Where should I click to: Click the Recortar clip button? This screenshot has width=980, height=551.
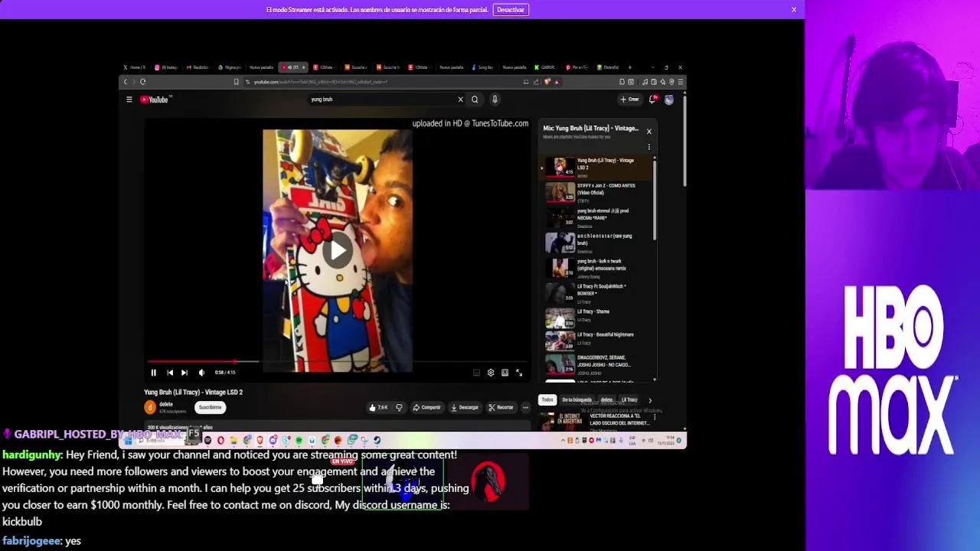coord(501,407)
